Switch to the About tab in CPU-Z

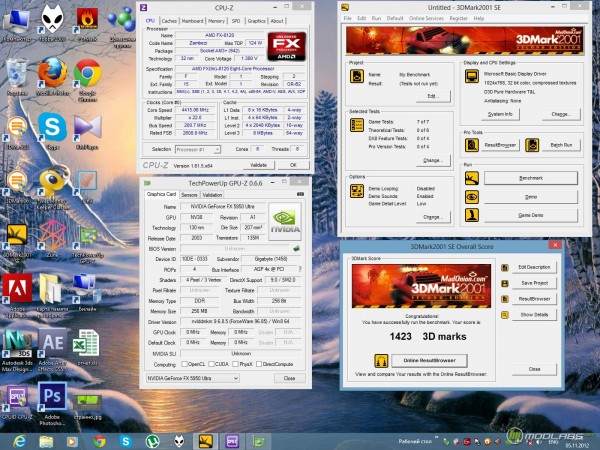(277, 21)
